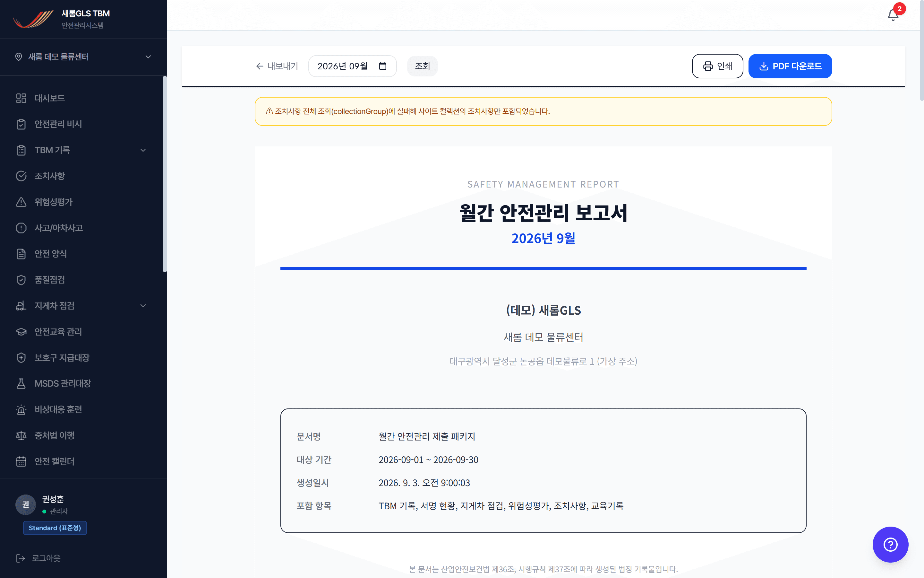Click the 비상대응 훈련 siren icon
Viewport: 924px width, 578px height.
[21, 409]
